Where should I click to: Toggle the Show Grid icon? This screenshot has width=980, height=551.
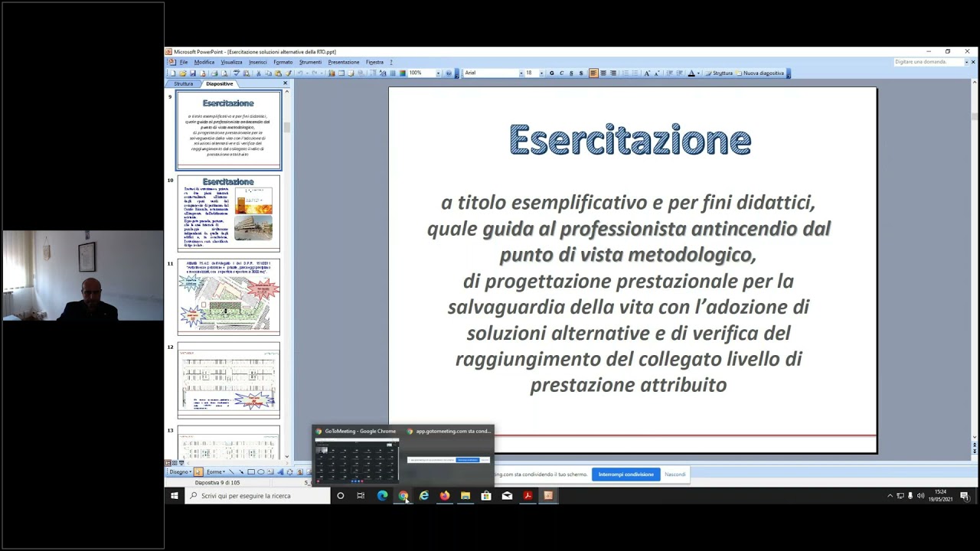coord(393,73)
